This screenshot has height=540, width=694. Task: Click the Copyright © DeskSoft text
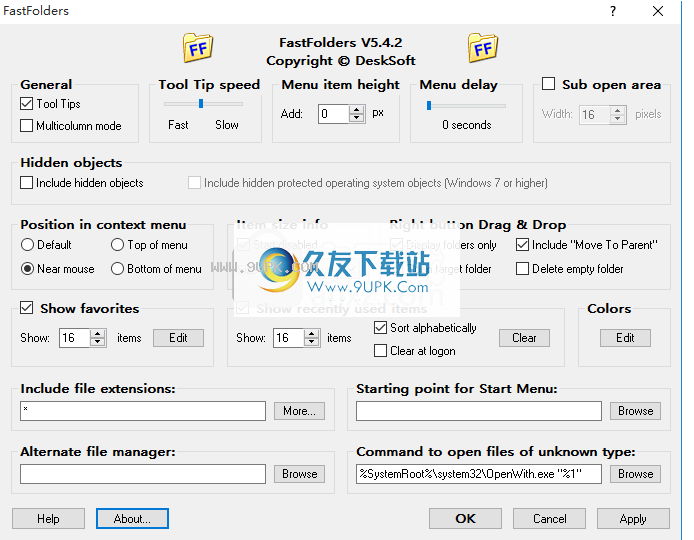[x=340, y=61]
